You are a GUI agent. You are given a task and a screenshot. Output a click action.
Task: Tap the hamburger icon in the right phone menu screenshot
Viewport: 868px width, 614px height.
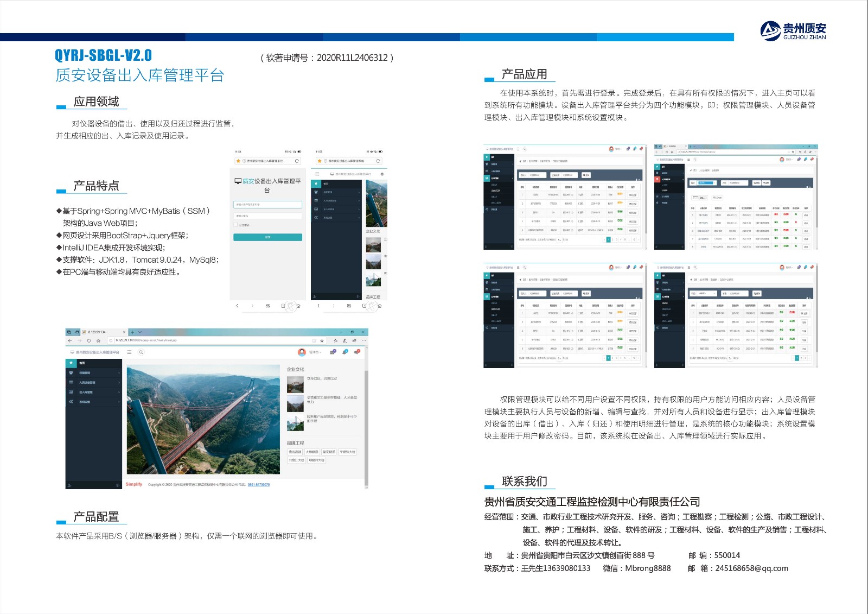click(x=317, y=174)
